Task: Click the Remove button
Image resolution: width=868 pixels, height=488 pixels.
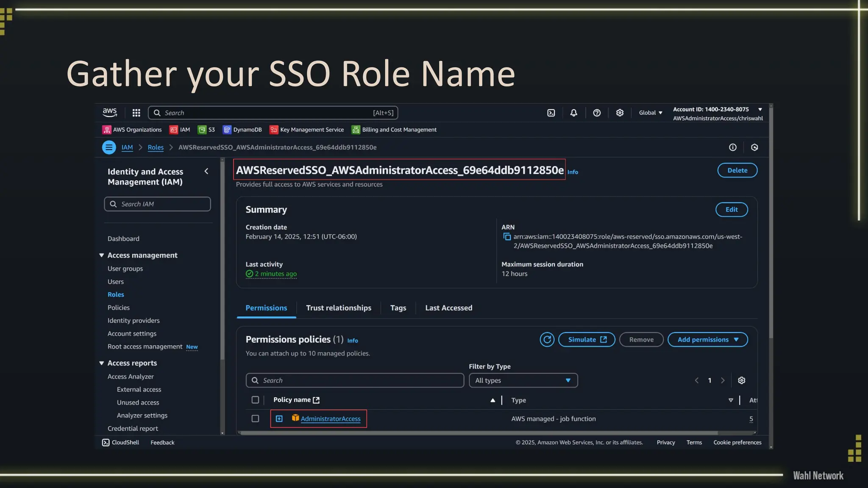Action: pyautogui.click(x=641, y=339)
